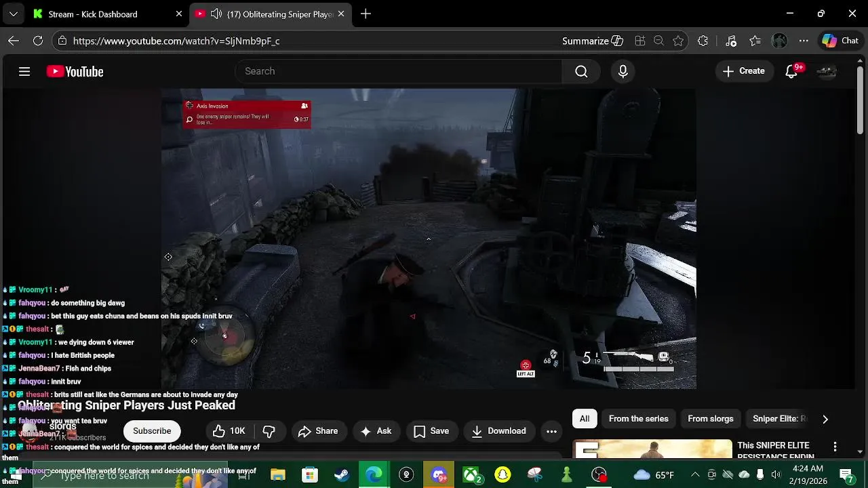Show next filter chips with arrow
Image resolution: width=868 pixels, height=488 pixels.
[x=825, y=419]
